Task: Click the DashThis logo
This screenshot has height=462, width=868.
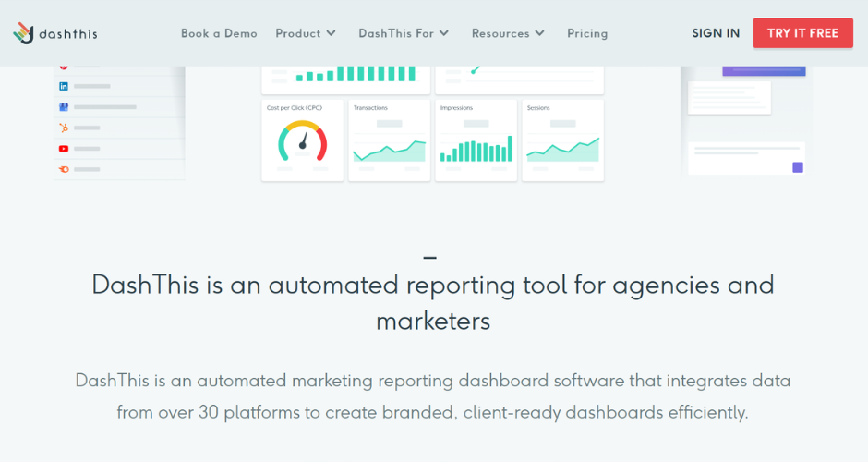Action: [x=55, y=33]
